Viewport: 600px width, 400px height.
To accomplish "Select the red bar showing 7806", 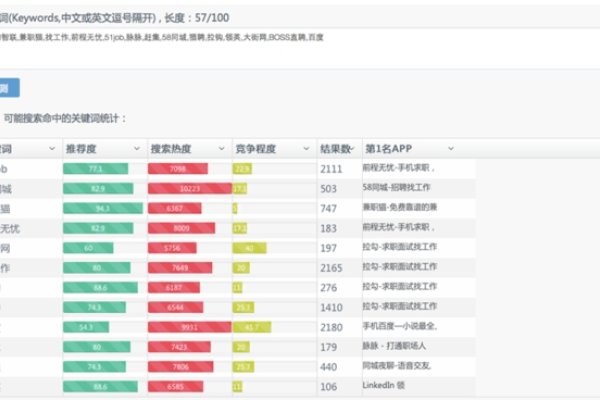I will click(x=181, y=367).
